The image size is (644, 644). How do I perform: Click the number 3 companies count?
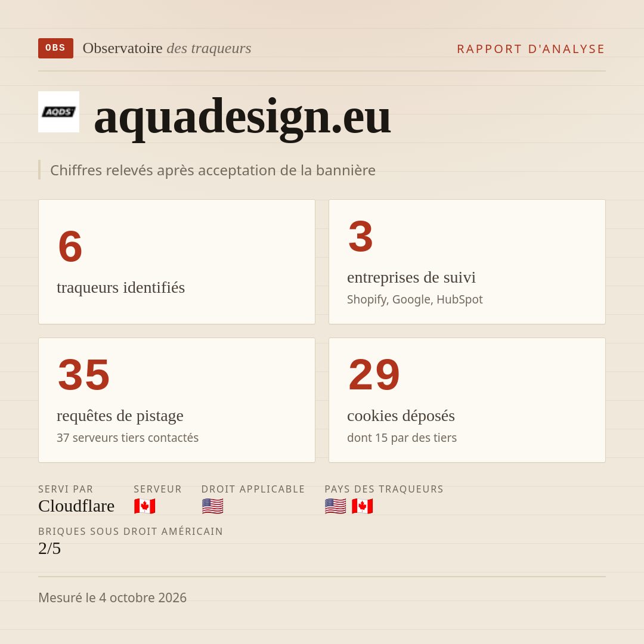point(361,236)
